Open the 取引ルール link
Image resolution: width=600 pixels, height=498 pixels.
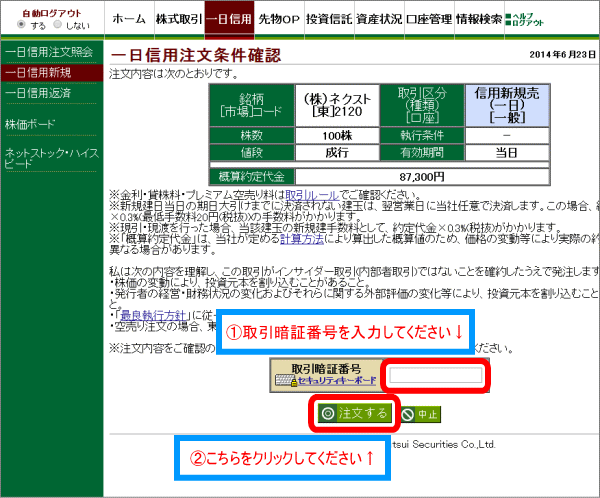coord(312,195)
